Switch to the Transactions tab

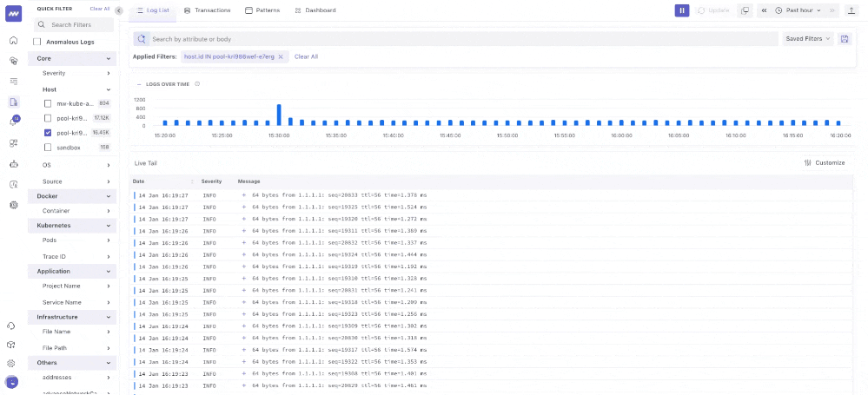point(208,10)
